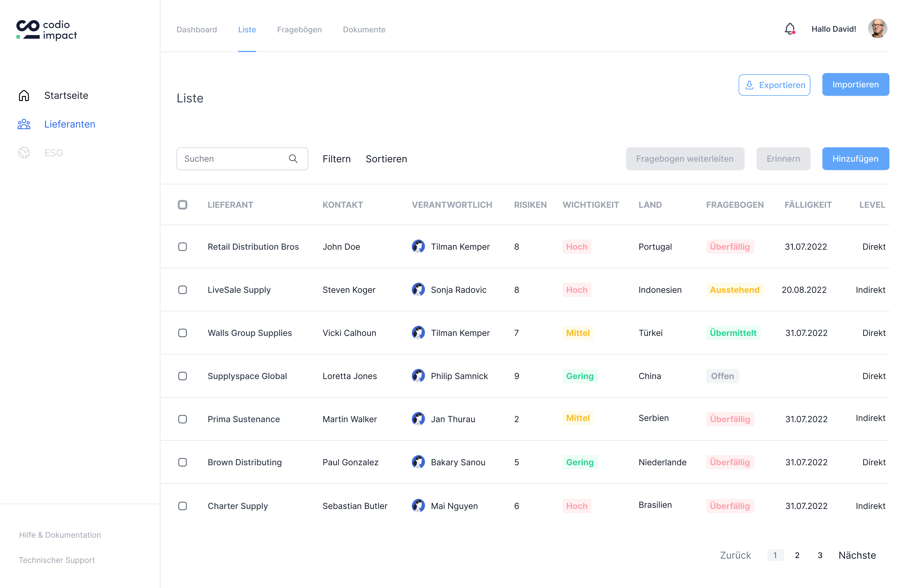Viewport: 905px width, 588px height.
Task: Click the search magnifier icon
Action: click(x=293, y=159)
